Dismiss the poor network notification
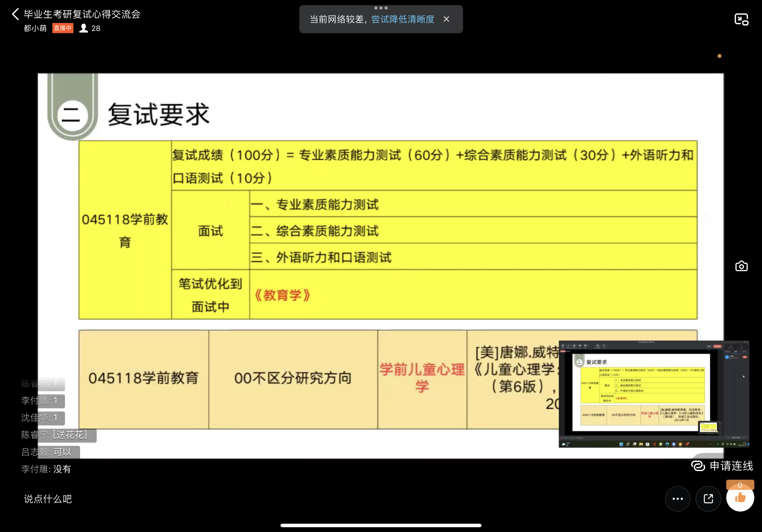Viewport: 762px width, 532px height. click(446, 19)
